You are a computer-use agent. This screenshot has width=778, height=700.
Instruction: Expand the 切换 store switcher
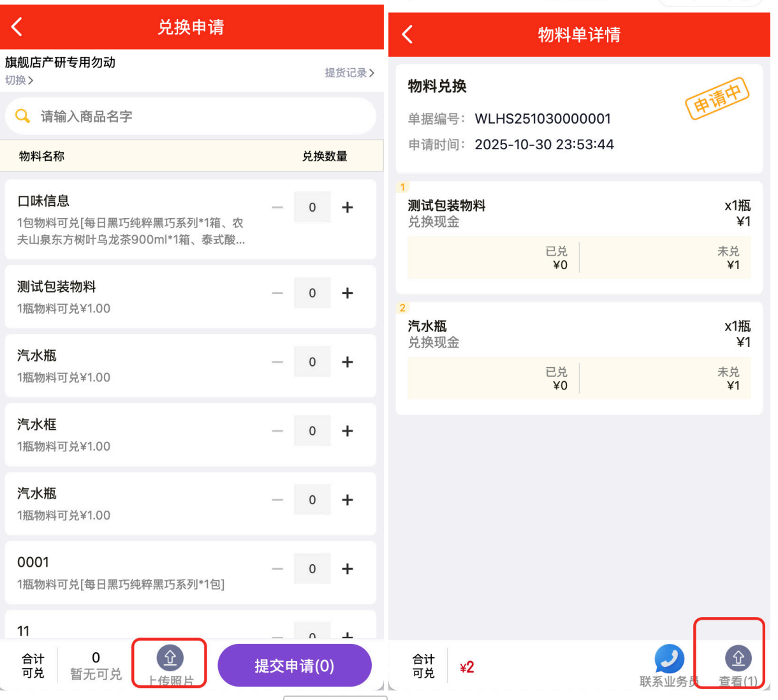[19, 80]
